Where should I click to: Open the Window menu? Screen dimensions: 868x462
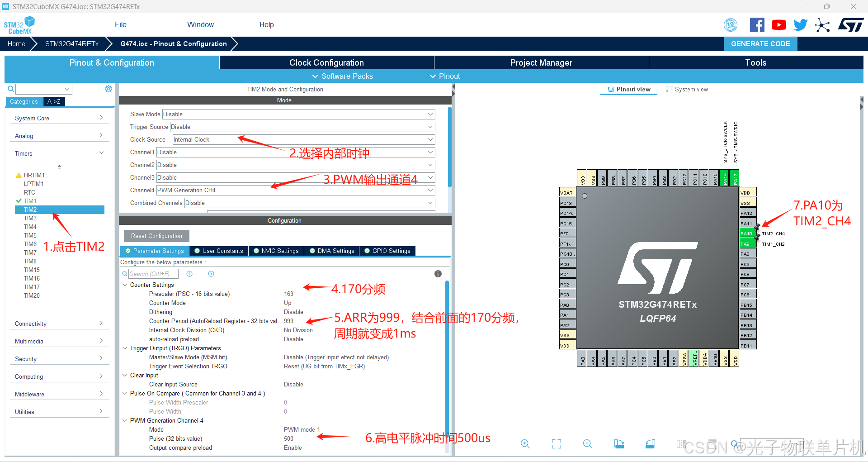[200, 24]
